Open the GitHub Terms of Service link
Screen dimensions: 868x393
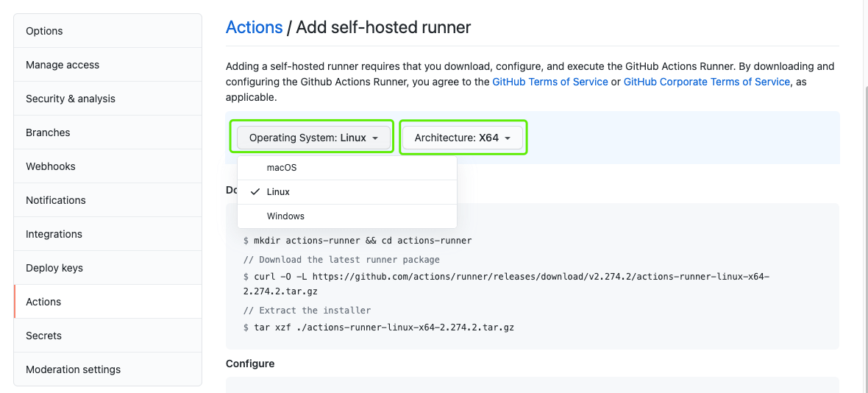pos(549,82)
